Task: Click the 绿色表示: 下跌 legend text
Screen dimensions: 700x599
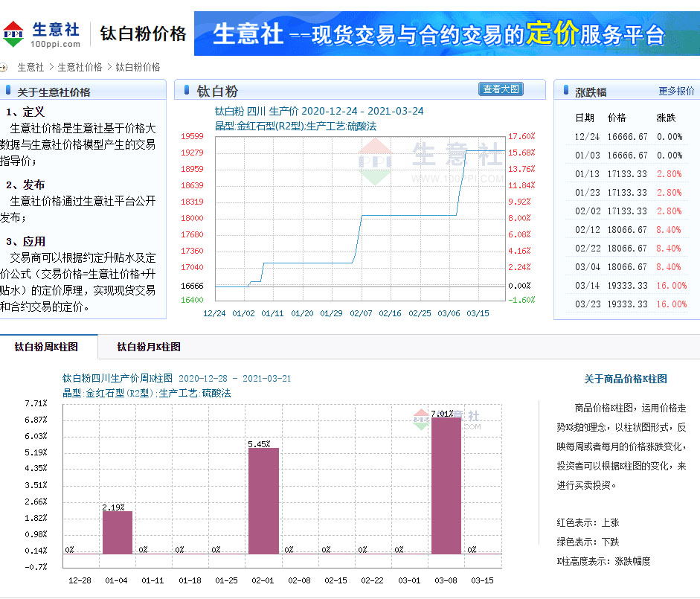Action: point(588,542)
